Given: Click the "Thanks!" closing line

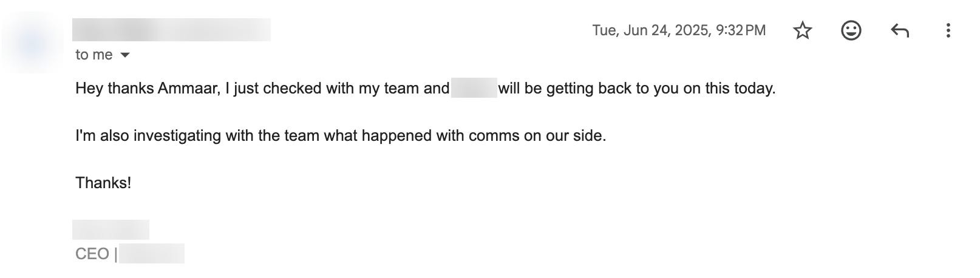Looking at the screenshot, I should [x=103, y=183].
